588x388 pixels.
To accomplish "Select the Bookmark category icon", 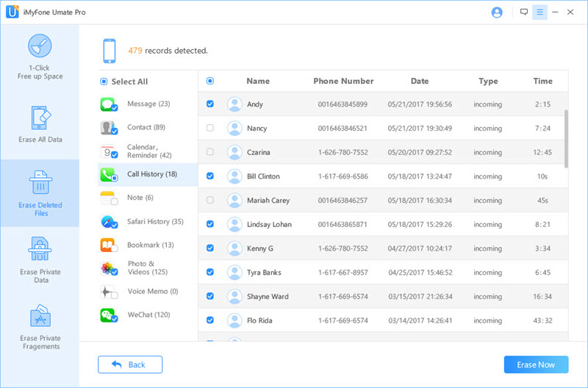I will pos(109,245).
